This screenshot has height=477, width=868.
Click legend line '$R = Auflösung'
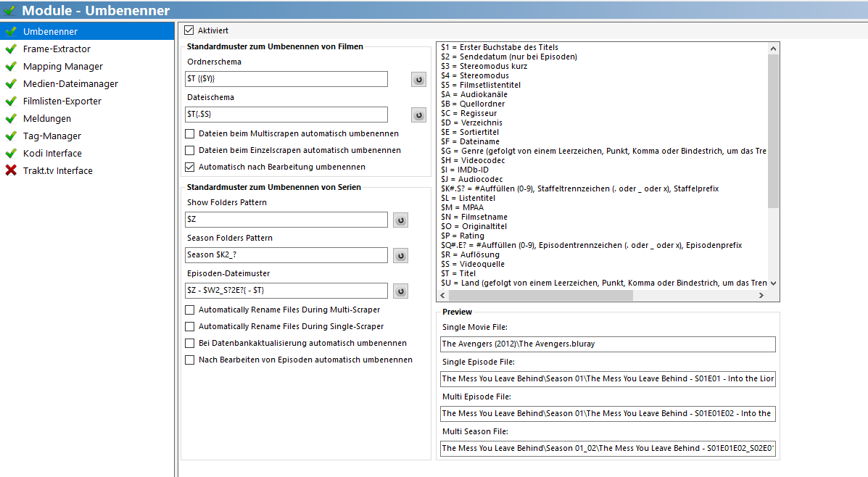(471, 254)
